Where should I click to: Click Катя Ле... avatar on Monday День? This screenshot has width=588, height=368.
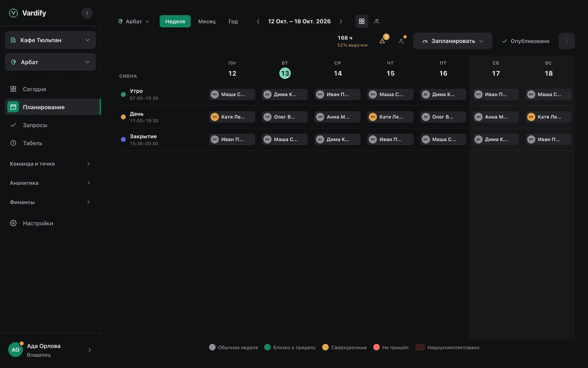pos(215,117)
